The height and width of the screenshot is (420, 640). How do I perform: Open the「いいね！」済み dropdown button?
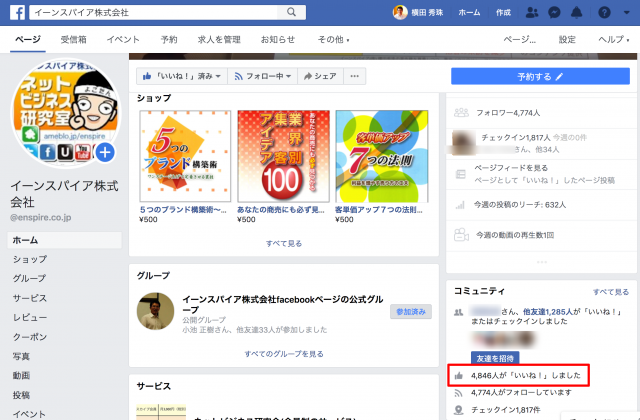[x=182, y=76]
